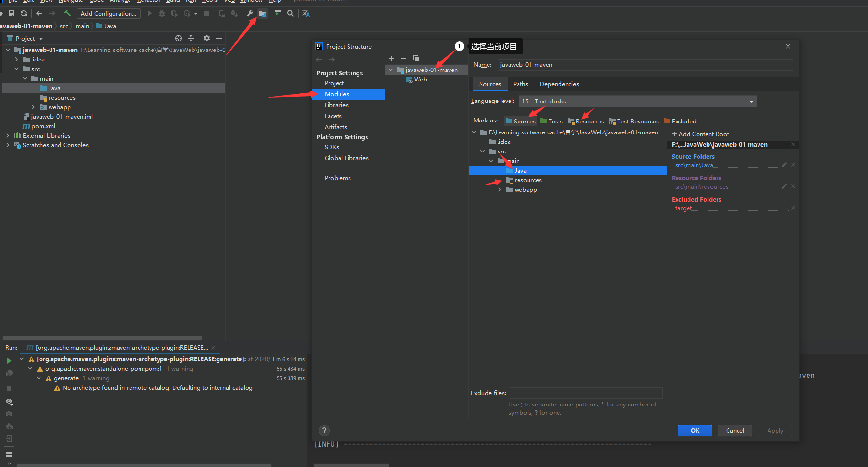Click the layout icon at Run panel bottom
868x467 pixels.
pos(9,454)
